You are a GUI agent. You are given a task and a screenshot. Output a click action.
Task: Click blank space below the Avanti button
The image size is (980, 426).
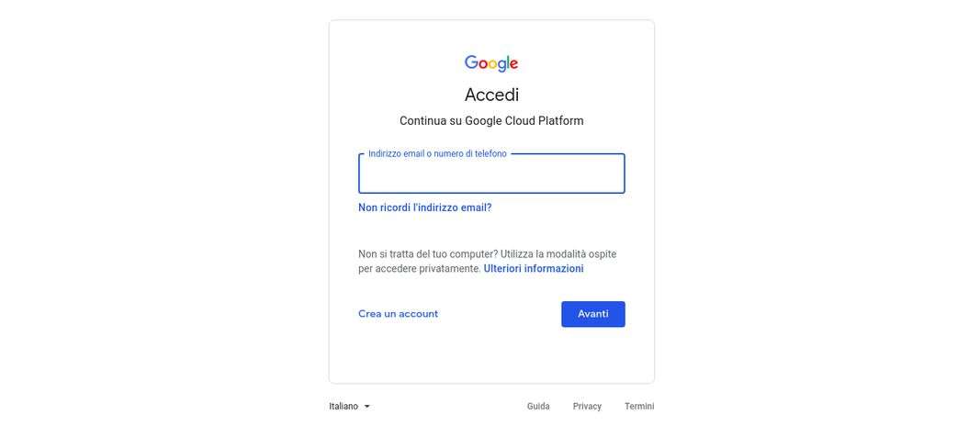click(593, 356)
